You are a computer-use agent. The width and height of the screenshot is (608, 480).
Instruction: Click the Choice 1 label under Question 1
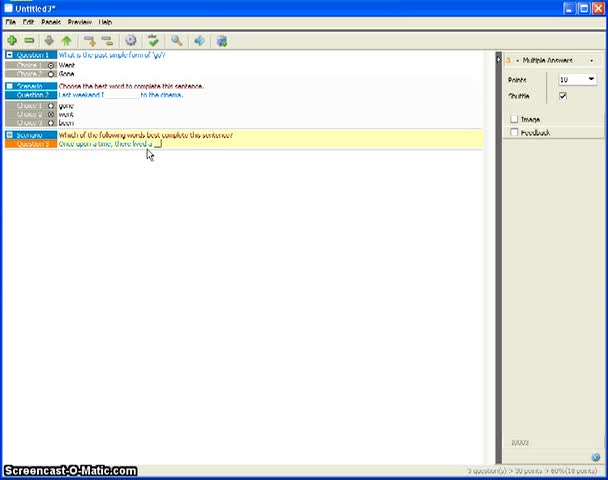click(29, 65)
